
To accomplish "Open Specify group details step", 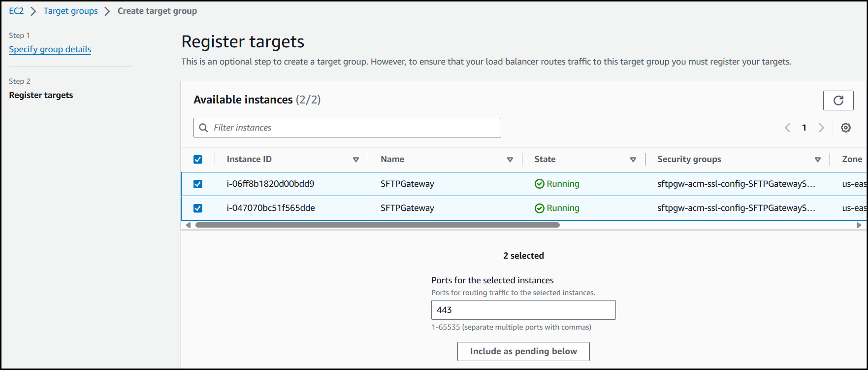I will (x=50, y=49).
